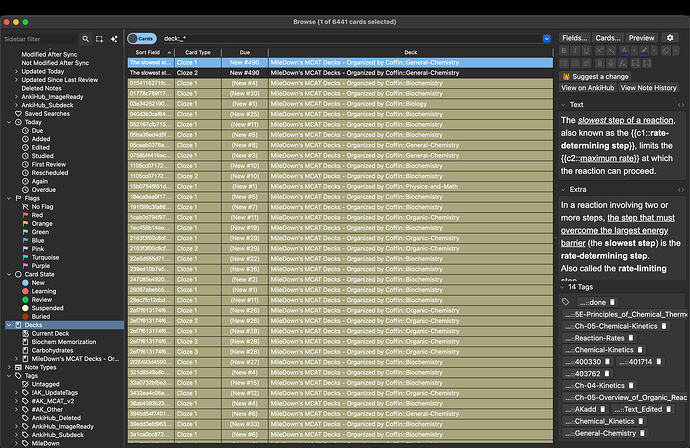The width and height of the screenshot is (690, 448).
Task: Sort by the Deck column header
Action: pos(411,52)
